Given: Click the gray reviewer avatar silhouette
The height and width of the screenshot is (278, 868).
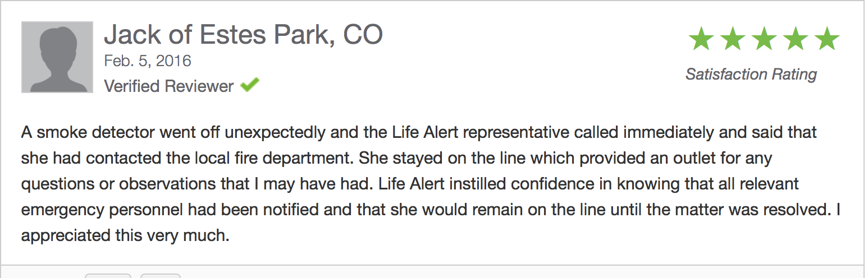Looking at the screenshot, I should point(57,57).
